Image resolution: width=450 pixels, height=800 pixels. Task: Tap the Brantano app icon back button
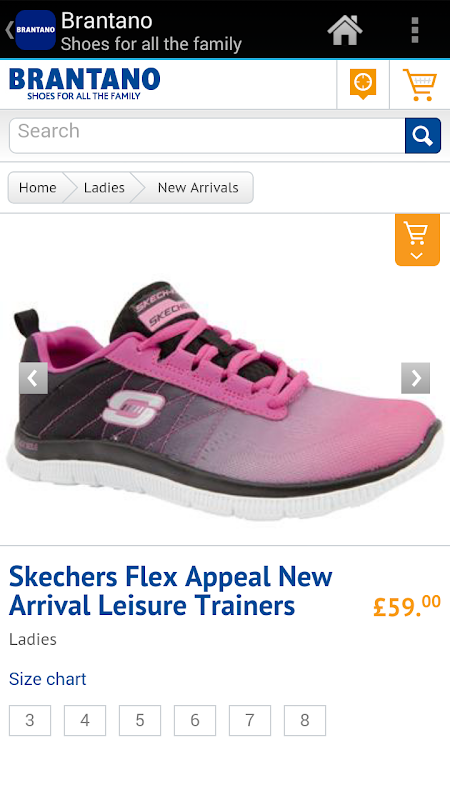[31, 30]
